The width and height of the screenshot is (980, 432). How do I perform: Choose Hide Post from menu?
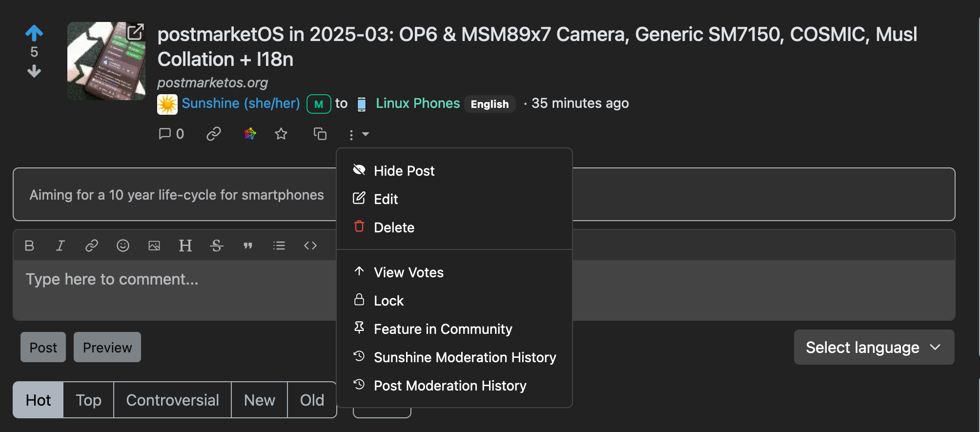(454, 171)
